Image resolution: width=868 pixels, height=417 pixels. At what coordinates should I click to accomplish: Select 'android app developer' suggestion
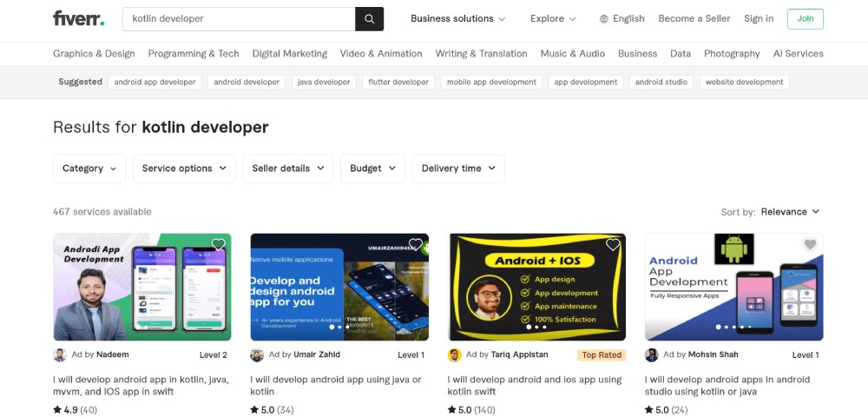coord(155,82)
